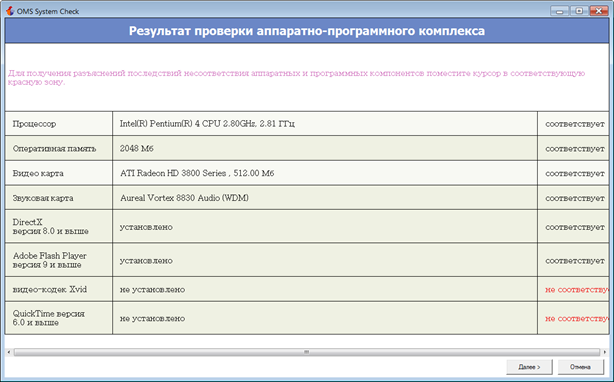This screenshot has height=382, width=614.
Task: Select the Процессор row label
Action: (34, 124)
